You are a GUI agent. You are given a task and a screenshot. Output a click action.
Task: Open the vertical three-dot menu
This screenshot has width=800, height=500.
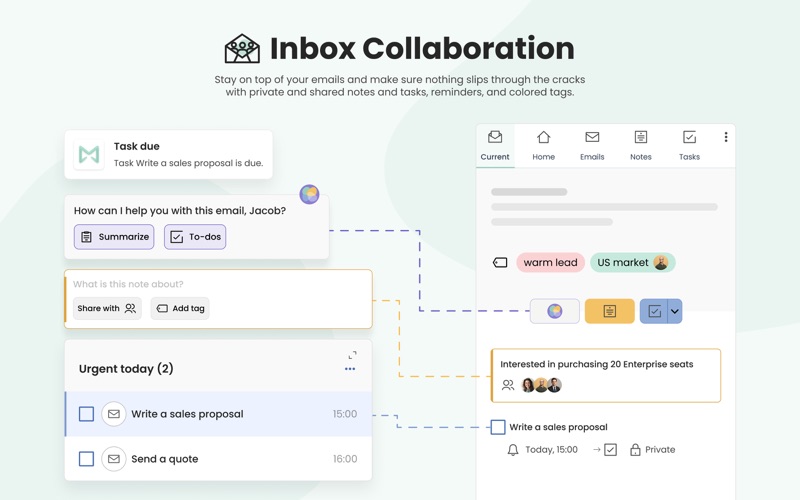click(x=726, y=137)
